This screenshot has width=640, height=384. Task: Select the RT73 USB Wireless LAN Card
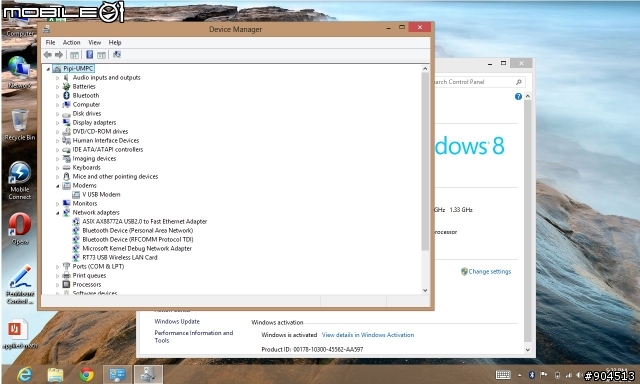coord(120,257)
